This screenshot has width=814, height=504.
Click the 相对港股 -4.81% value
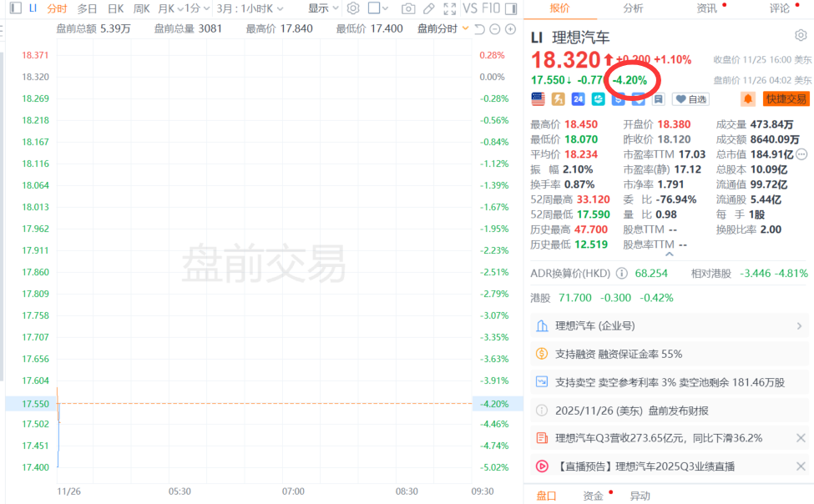[x=791, y=273]
